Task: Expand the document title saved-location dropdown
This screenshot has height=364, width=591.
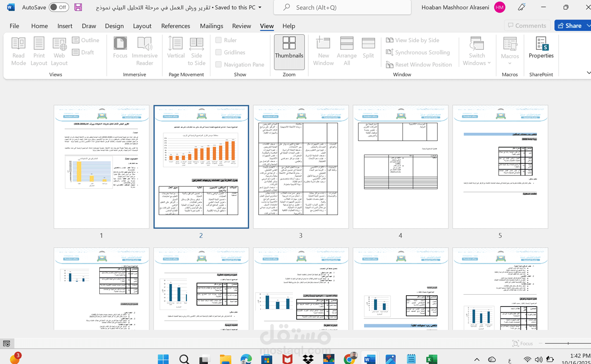Action: point(260,7)
